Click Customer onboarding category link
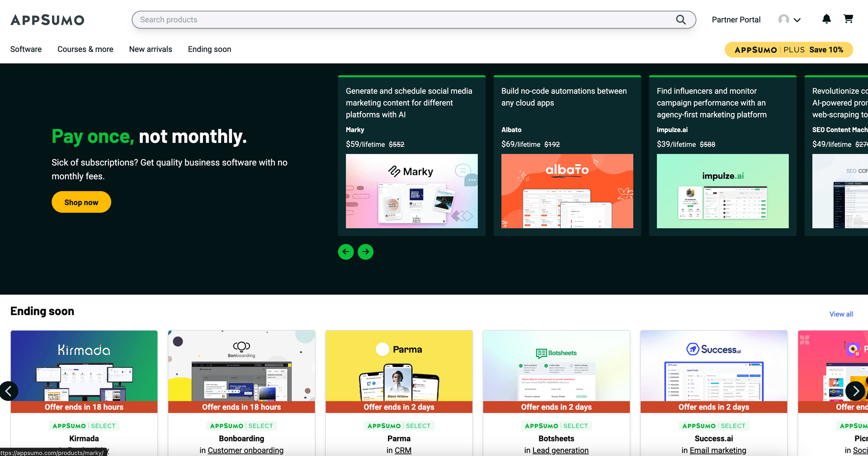Image resolution: width=868 pixels, height=456 pixels. (x=245, y=450)
